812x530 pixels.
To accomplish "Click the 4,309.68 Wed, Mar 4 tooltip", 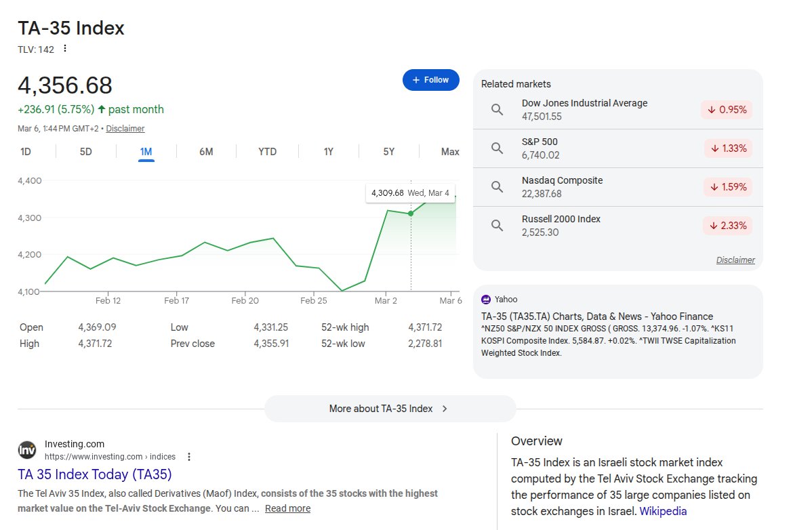I will (410, 193).
